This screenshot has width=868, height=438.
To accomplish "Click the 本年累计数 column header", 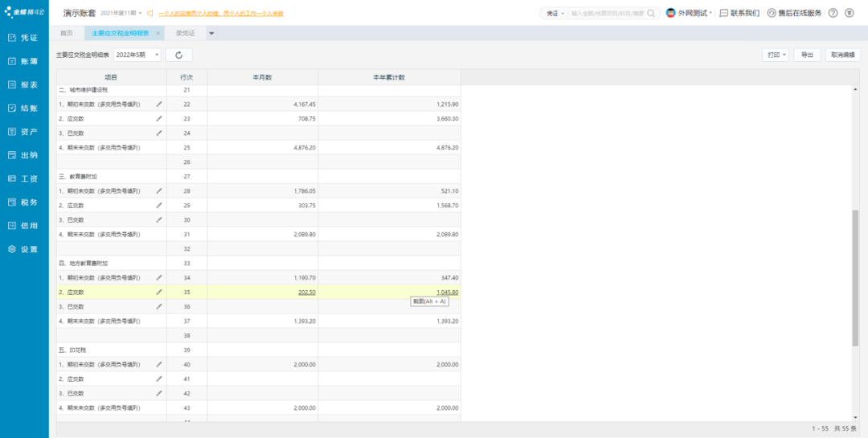I will (x=389, y=77).
